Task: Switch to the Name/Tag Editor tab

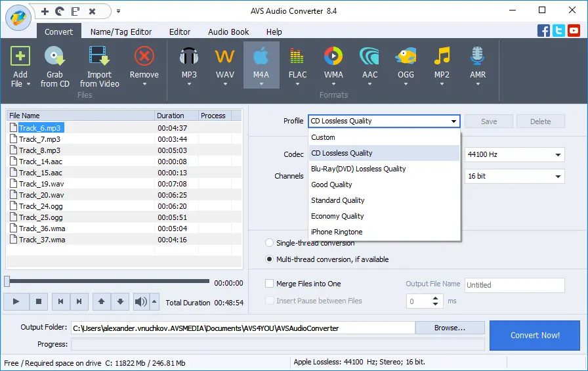Action: click(x=121, y=32)
